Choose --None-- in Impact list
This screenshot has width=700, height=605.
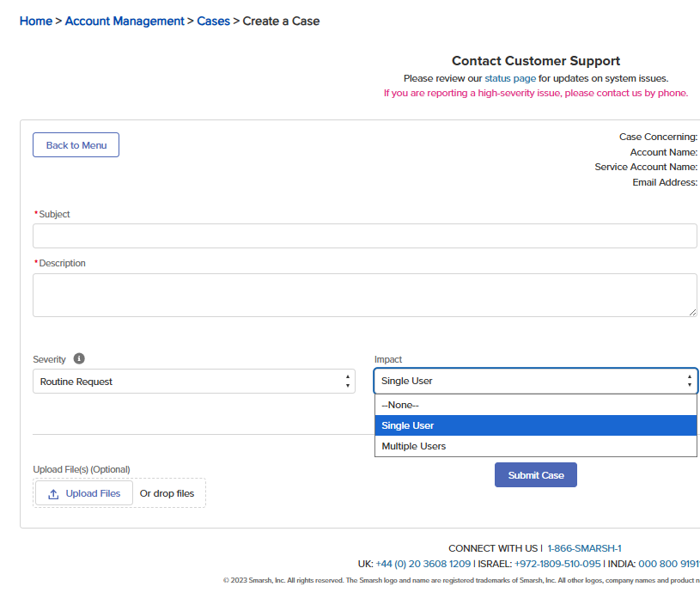tap(536, 405)
